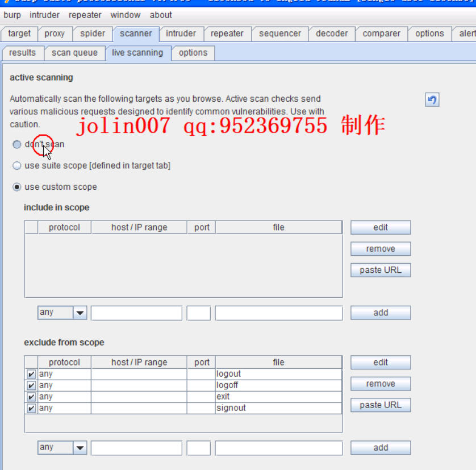Open the about menu

click(161, 15)
